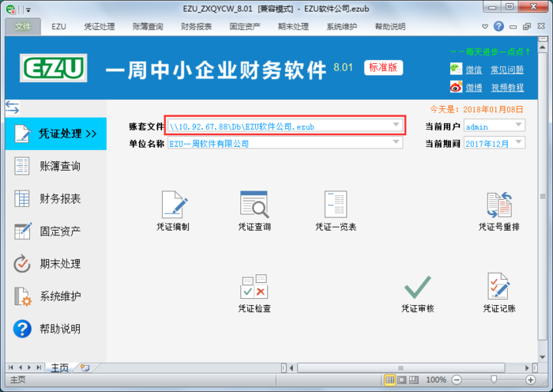This screenshot has height=392, width=553.
Task: Expand the 账套文件 dropdown arrow
Action: click(x=396, y=125)
